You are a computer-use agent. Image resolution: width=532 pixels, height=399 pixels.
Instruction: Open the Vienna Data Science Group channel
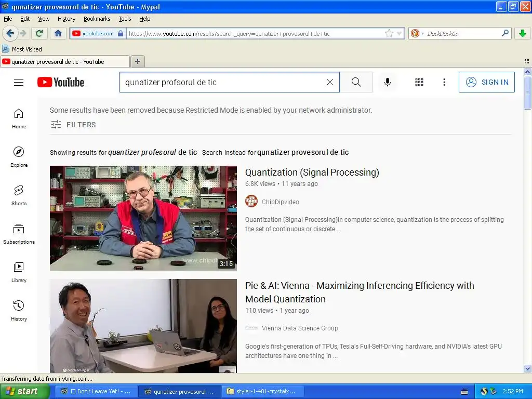300,328
